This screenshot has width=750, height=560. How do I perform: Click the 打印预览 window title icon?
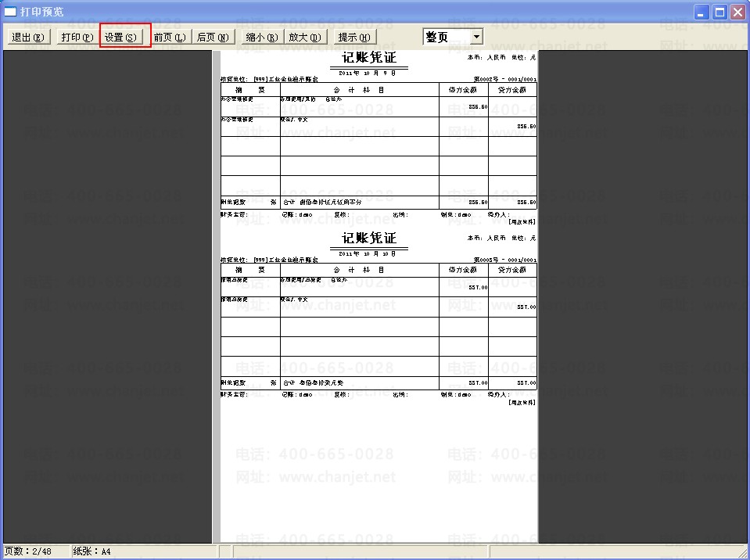click(x=11, y=12)
